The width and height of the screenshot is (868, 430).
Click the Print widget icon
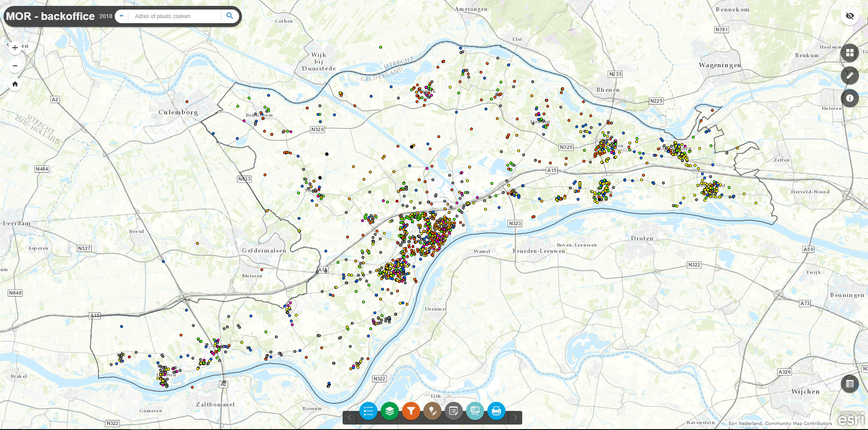coord(496,411)
